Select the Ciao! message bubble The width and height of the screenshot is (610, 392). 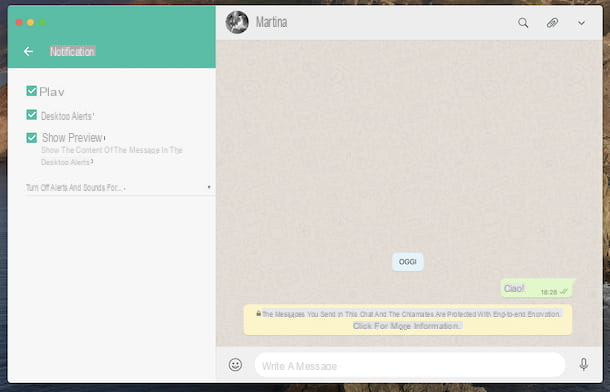537,288
